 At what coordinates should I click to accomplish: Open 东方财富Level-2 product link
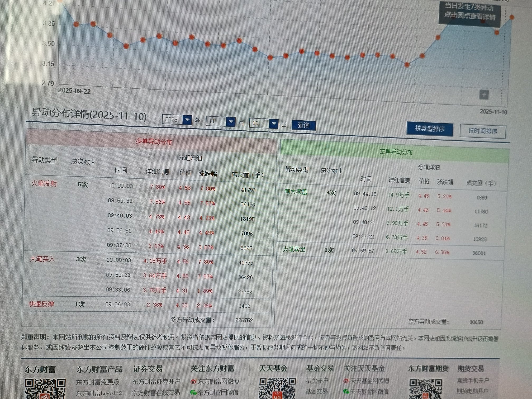99,393
